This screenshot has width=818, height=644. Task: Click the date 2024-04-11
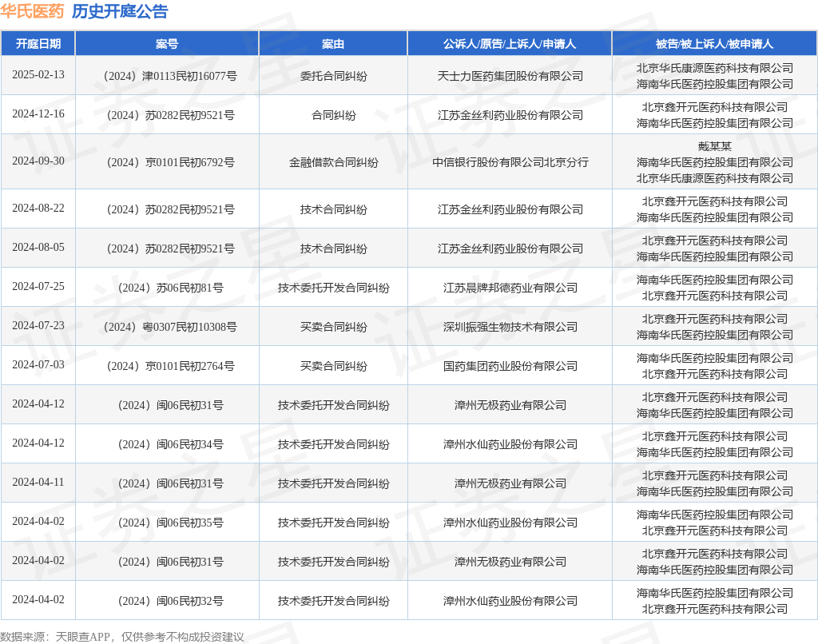click(x=38, y=482)
